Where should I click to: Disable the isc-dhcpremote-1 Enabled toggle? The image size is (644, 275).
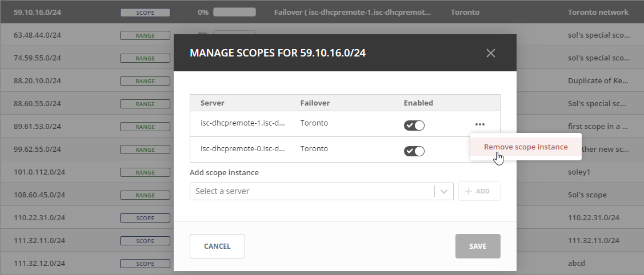tap(414, 126)
